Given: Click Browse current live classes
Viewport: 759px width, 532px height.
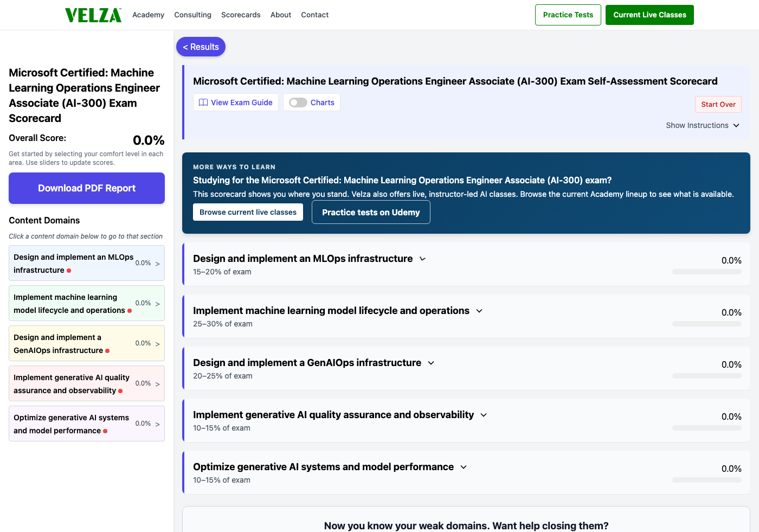Looking at the screenshot, I should coord(248,212).
